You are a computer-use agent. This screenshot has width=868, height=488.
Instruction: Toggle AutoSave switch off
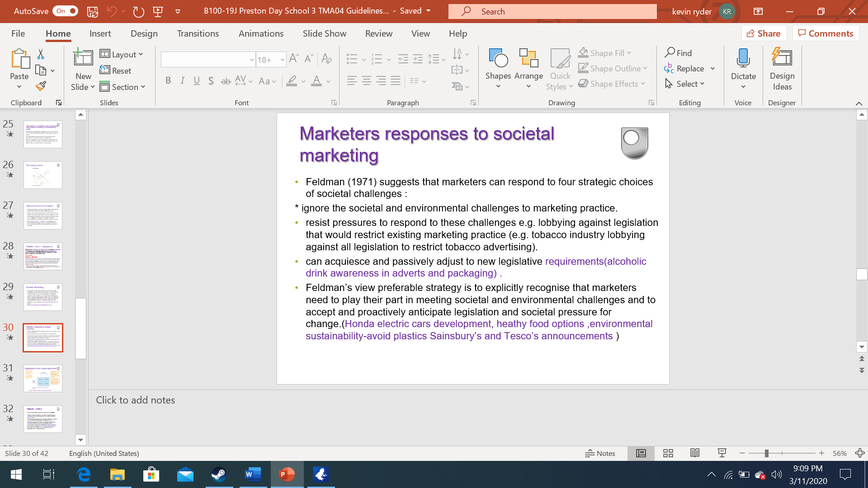[66, 11]
